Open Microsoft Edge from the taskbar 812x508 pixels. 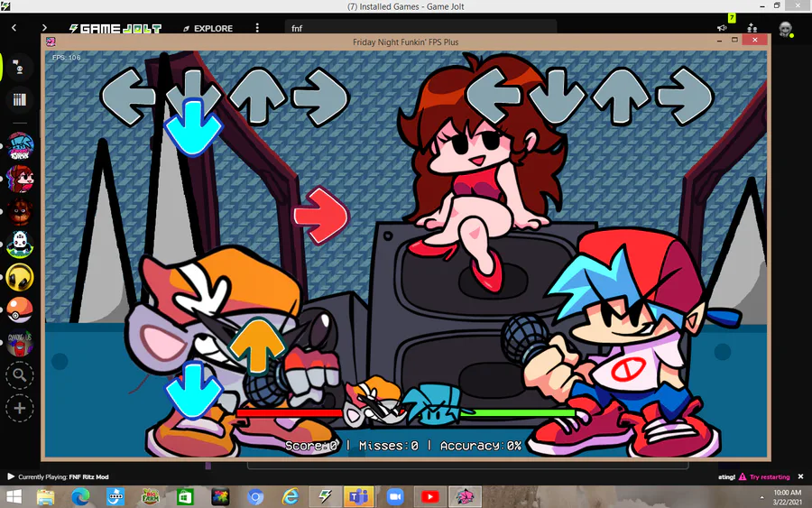(x=80, y=497)
